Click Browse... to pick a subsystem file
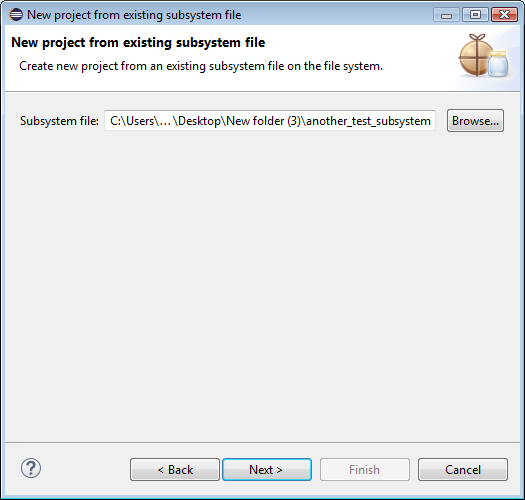Viewport: 525px width, 500px height. [475, 121]
